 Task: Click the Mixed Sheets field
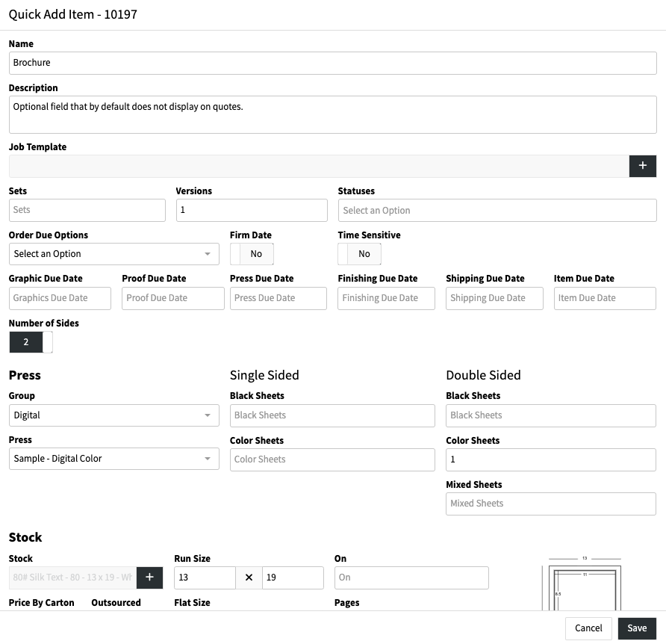point(551,504)
